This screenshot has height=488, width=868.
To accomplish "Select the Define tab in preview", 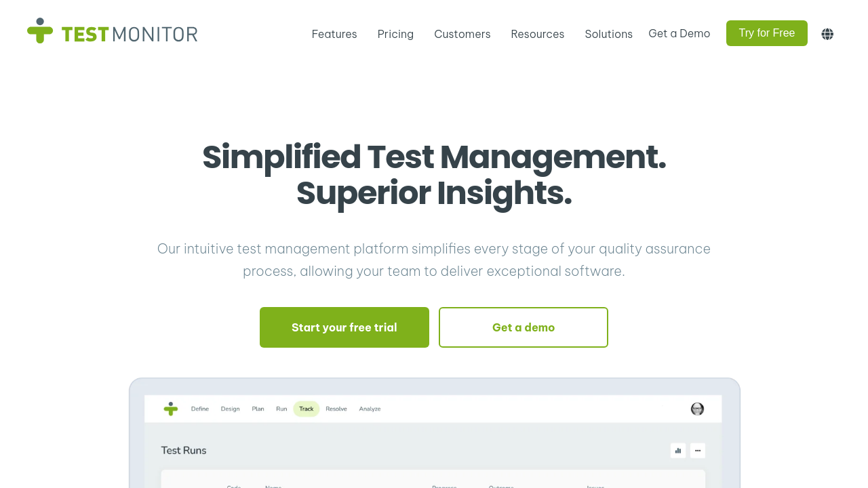I will pos(200,409).
